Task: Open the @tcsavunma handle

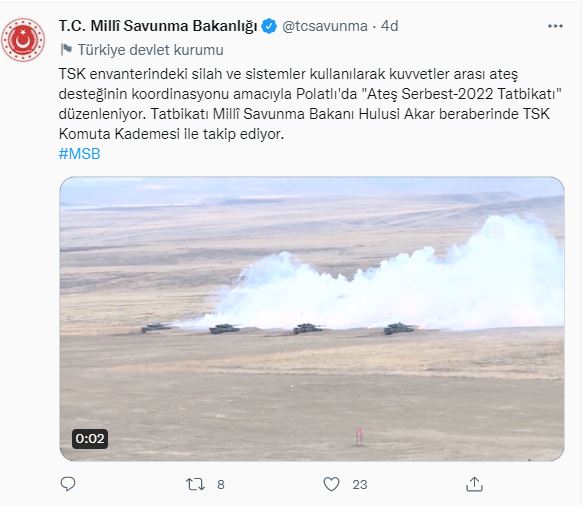Action: (324, 26)
